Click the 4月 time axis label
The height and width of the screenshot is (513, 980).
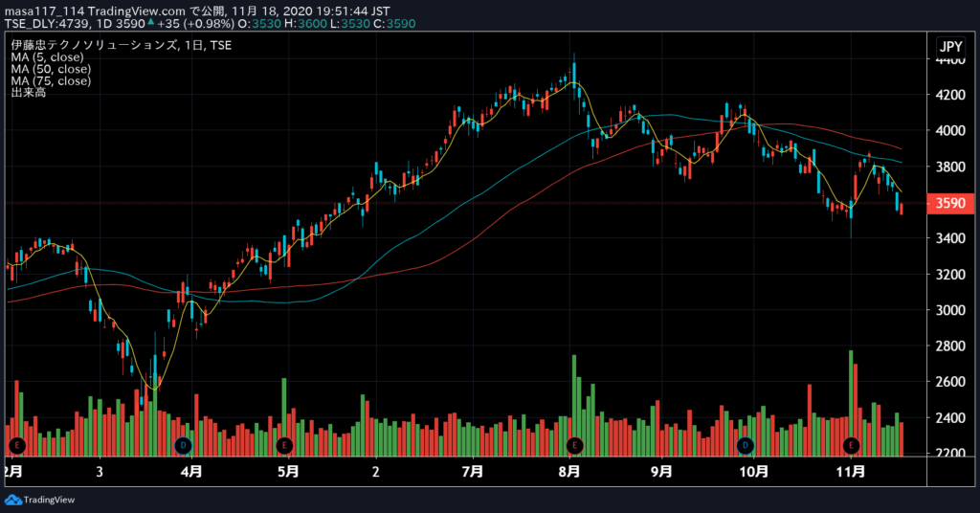tap(191, 471)
